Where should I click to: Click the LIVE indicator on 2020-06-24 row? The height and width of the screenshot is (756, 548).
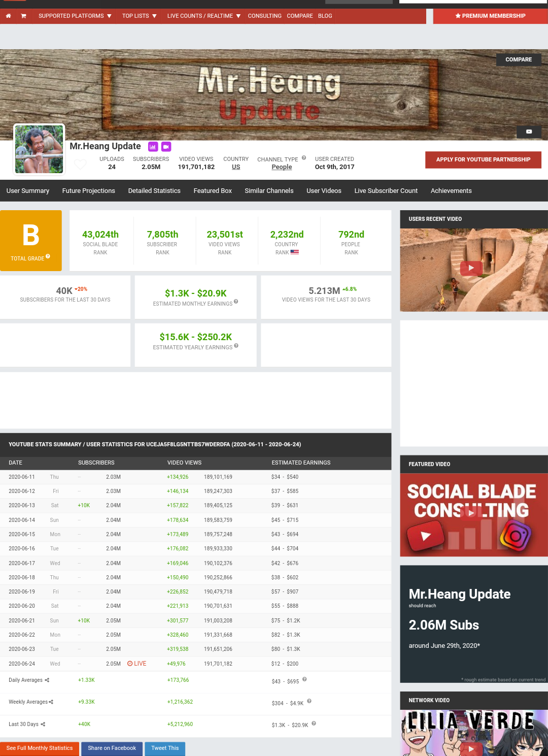pyautogui.click(x=136, y=664)
